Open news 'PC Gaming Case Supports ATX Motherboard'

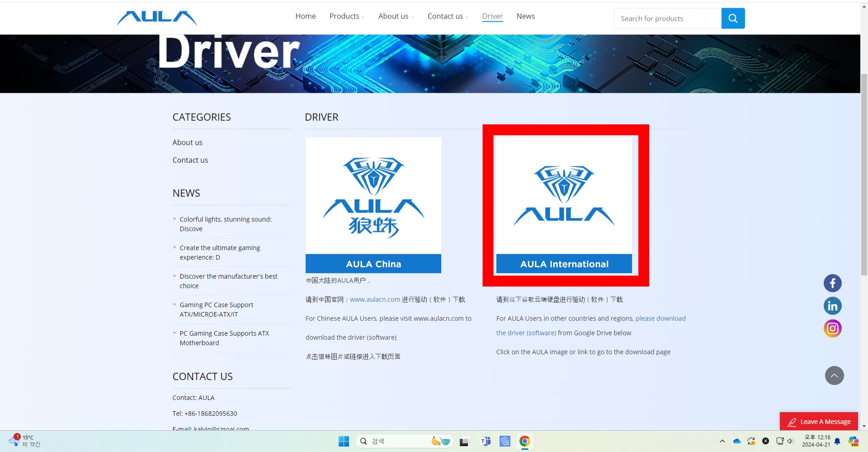click(224, 338)
